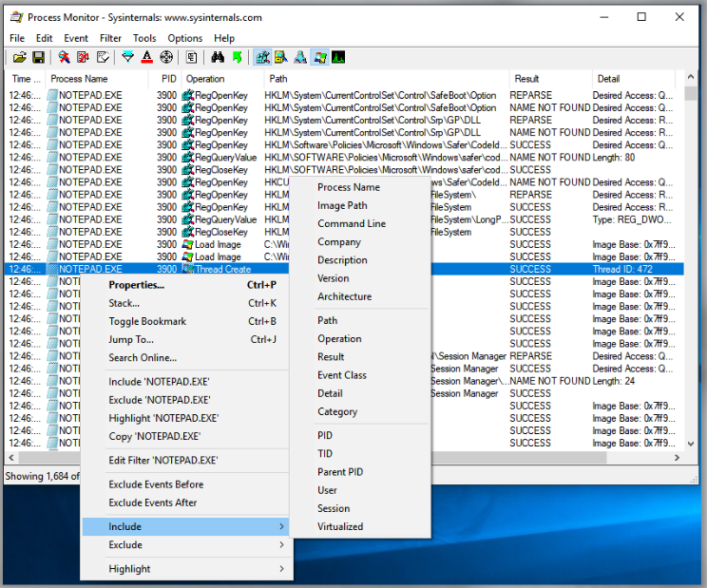This screenshot has width=707, height=588.
Task: Choose Company in Include submenu
Action: [360, 242]
